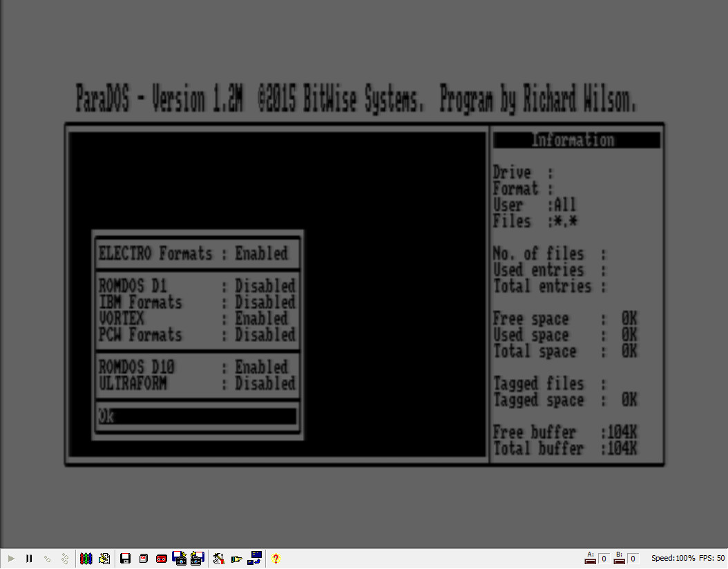Open help with the question mark icon
The width and height of the screenshot is (728, 569).
coord(276,559)
